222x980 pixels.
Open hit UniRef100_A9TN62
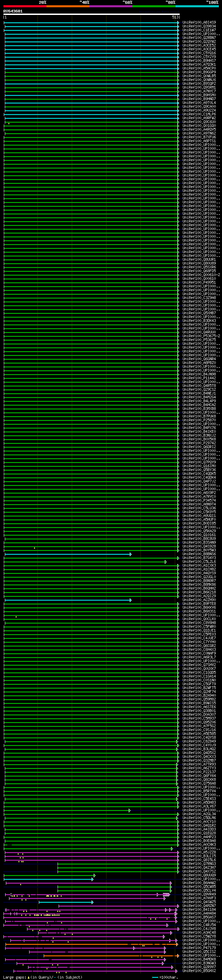pos(199,133)
